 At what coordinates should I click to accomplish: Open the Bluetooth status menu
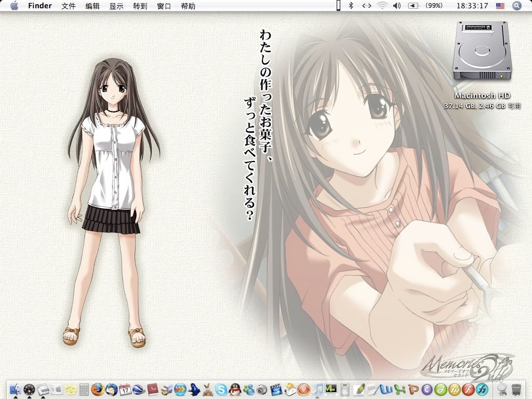(352, 6)
